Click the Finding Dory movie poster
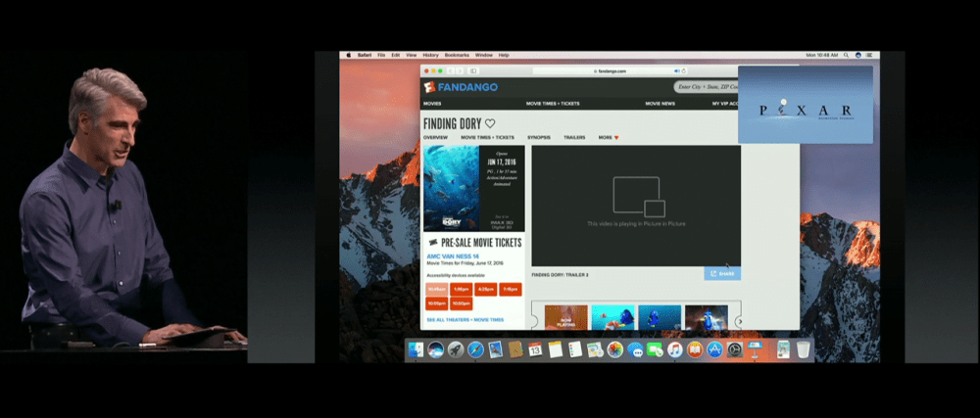980x418 pixels. [452, 188]
